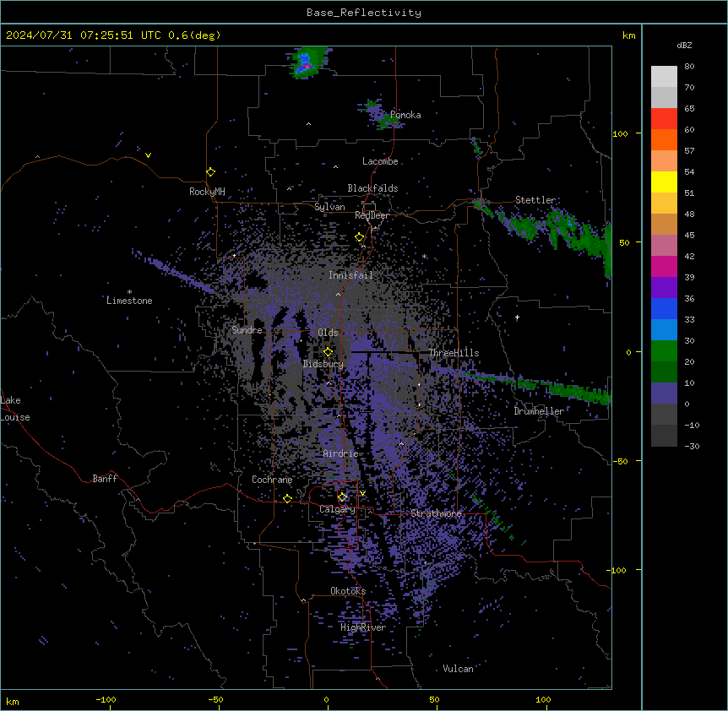Select the brown 45-48 dBZ legend swatch

tap(664, 224)
